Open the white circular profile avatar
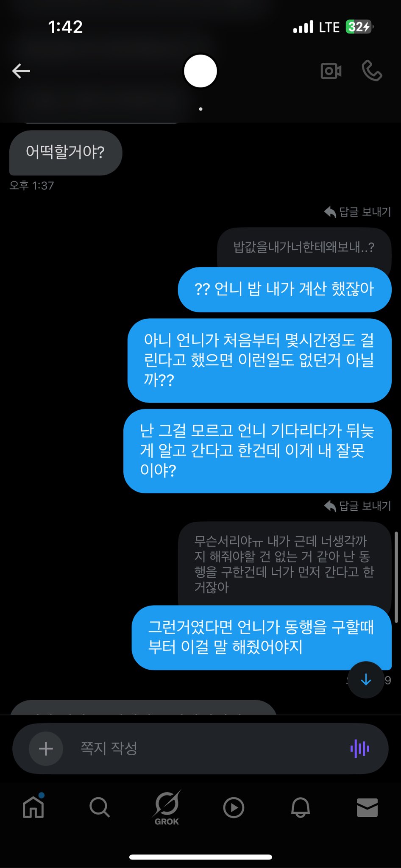 200,71
